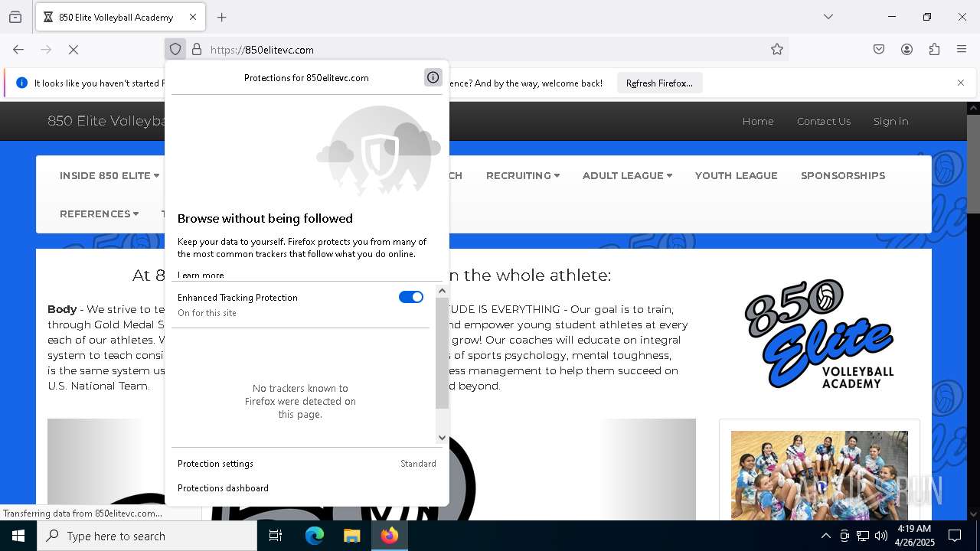Open the network tray icon
This screenshot has height=551, width=980.
click(863, 536)
